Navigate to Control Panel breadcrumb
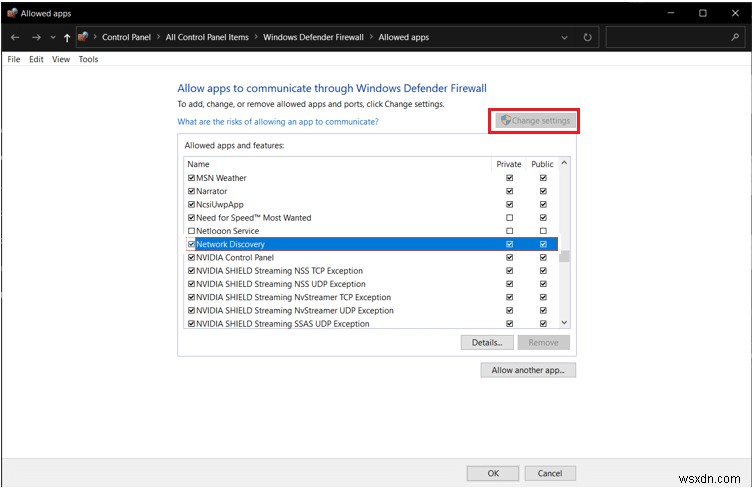 tap(126, 37)
